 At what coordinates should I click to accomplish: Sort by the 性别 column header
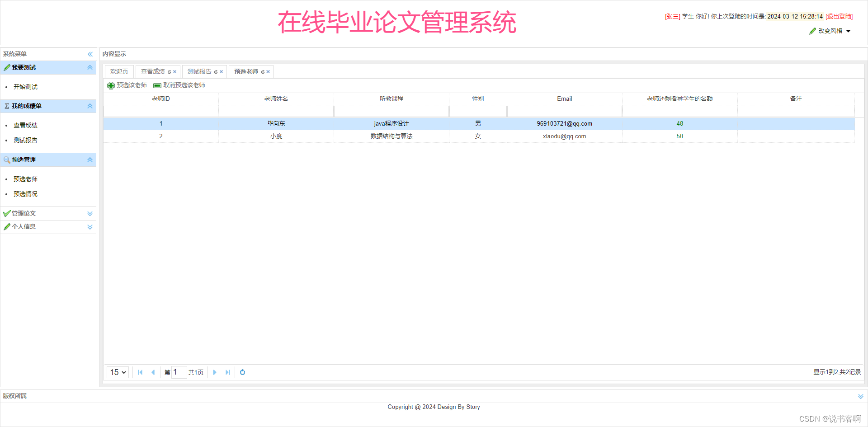[x=478, y=99]
